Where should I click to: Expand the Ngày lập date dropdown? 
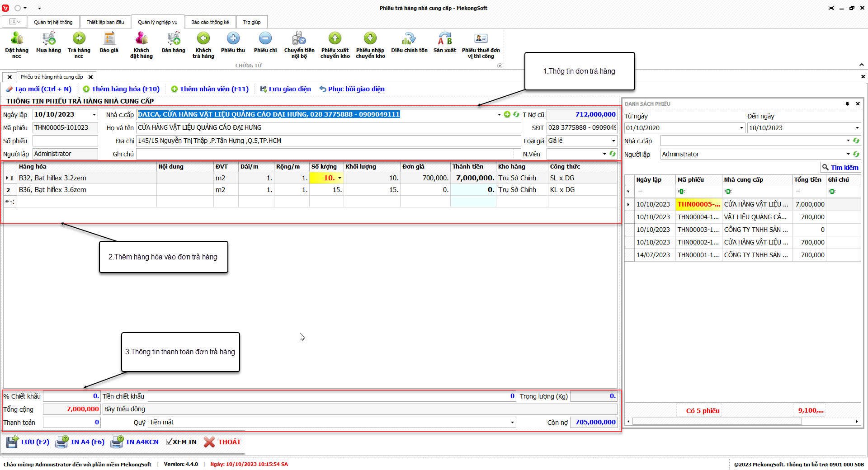click(94, 115)
